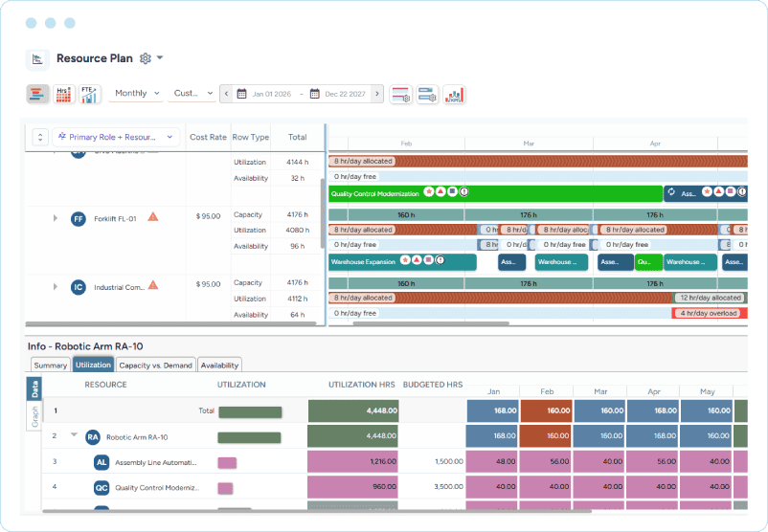
Task: Click the recurring sync icon on the Ass... bar
Action: [x=671, y=192]
